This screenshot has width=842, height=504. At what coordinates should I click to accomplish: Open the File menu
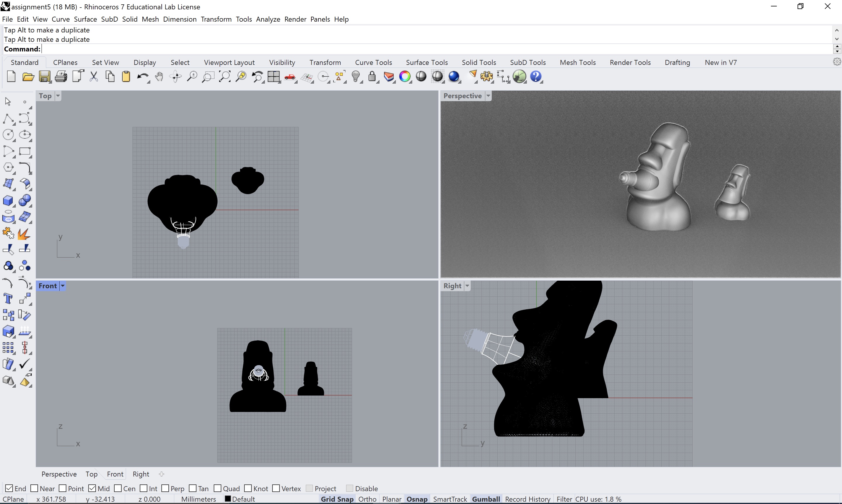point(7,19)
